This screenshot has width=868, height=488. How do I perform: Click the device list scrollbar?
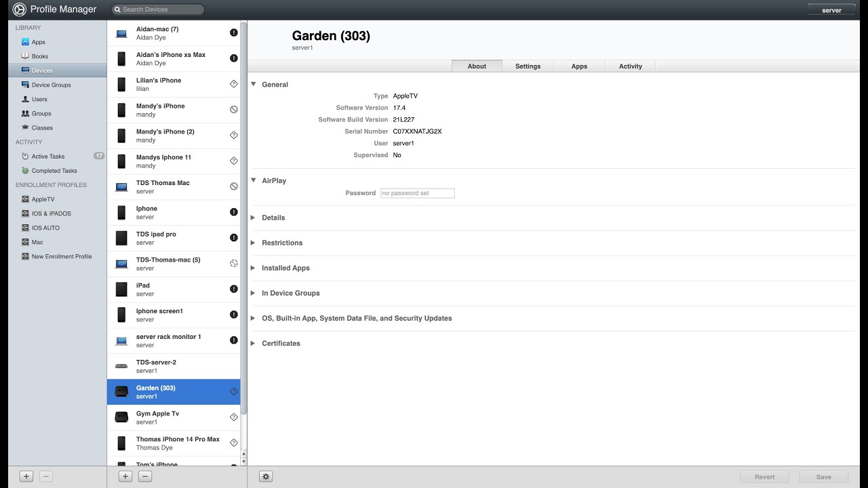click(x=244, y=217)
